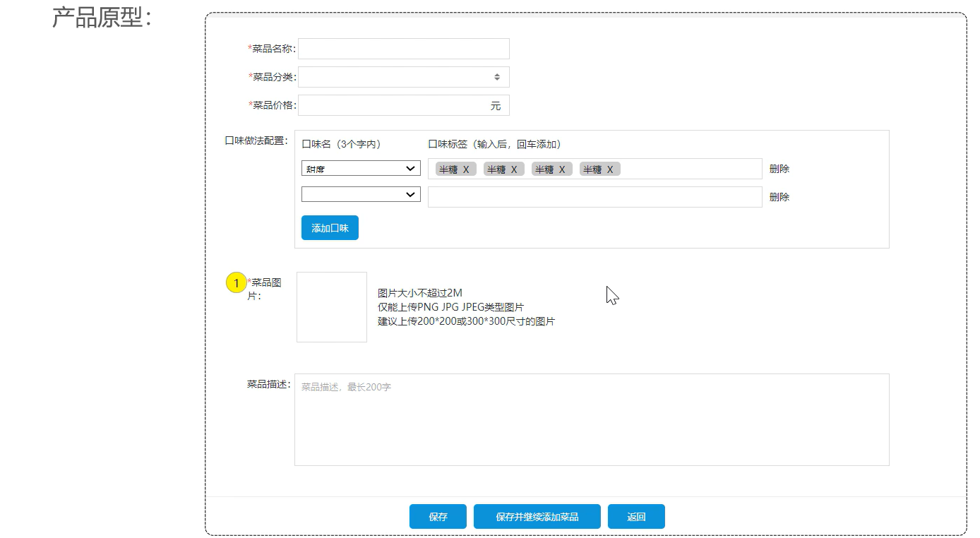Expand the 甜度 flavor name dropdown
The height and width of the screenshot is (538, 980).
point(361,169)
